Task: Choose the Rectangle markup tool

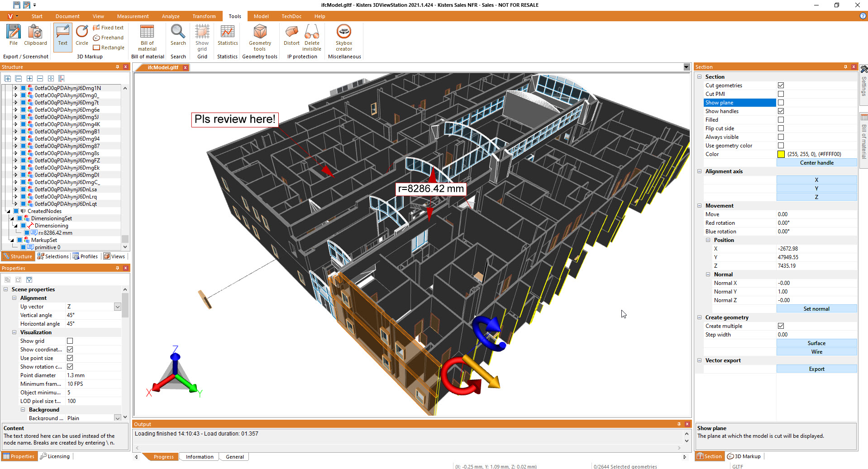Action: (x=109, y=47)
